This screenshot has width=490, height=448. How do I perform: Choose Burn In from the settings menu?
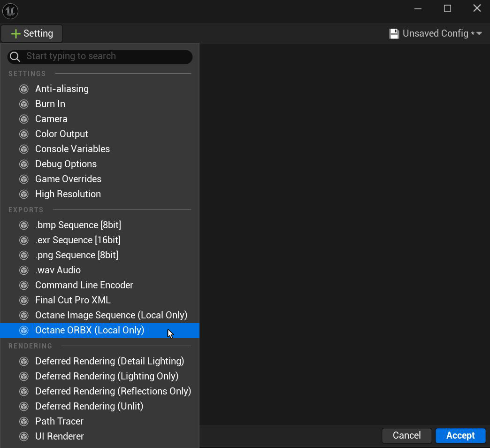[x=50, y=104]
